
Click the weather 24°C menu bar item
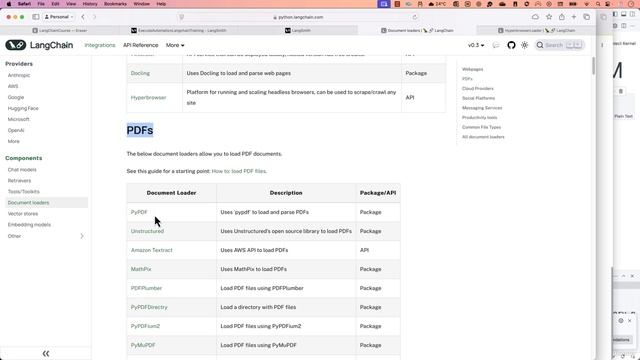[438, 4]
